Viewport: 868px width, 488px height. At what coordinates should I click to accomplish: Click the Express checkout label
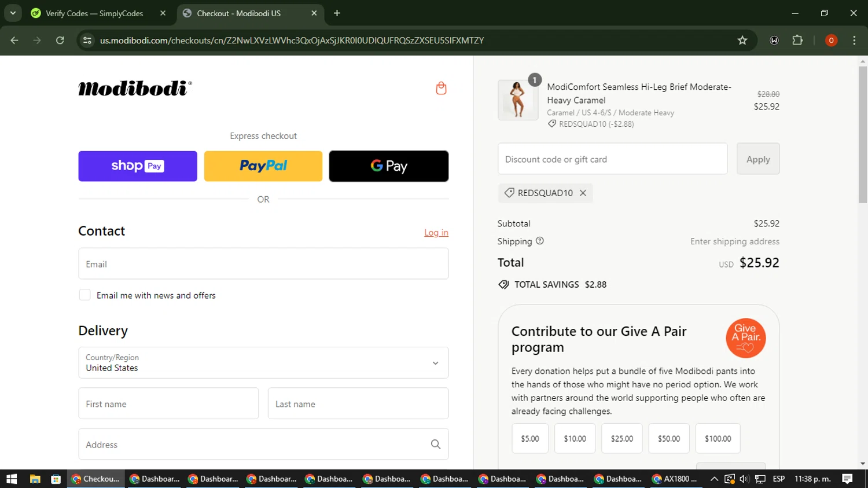[263, 136]
